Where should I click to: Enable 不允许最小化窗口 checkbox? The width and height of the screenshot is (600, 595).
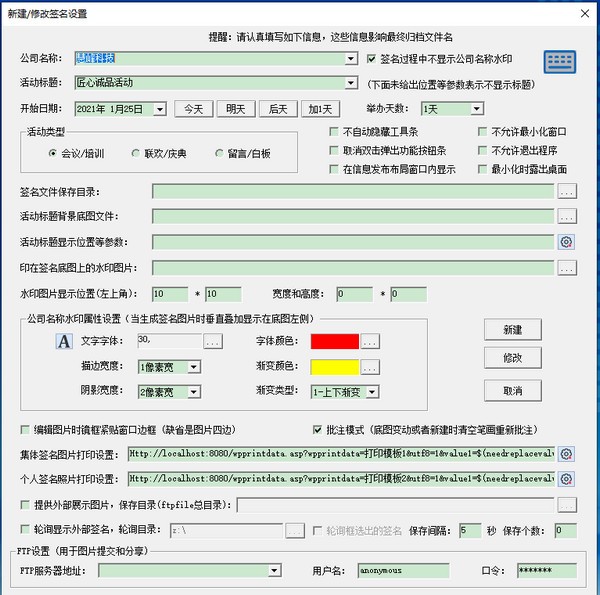[483, 132]
